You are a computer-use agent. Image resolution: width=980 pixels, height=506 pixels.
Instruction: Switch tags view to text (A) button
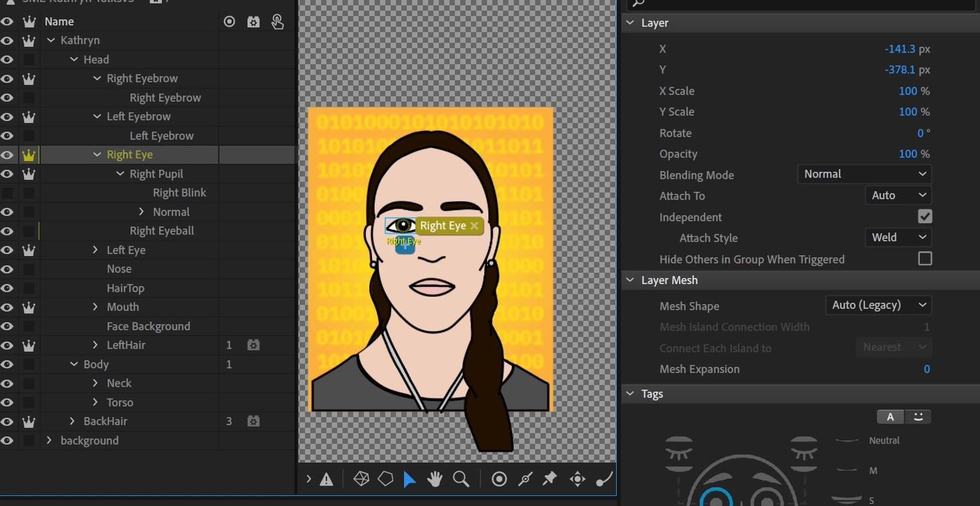pyautogui.click(x=890, y=416)
